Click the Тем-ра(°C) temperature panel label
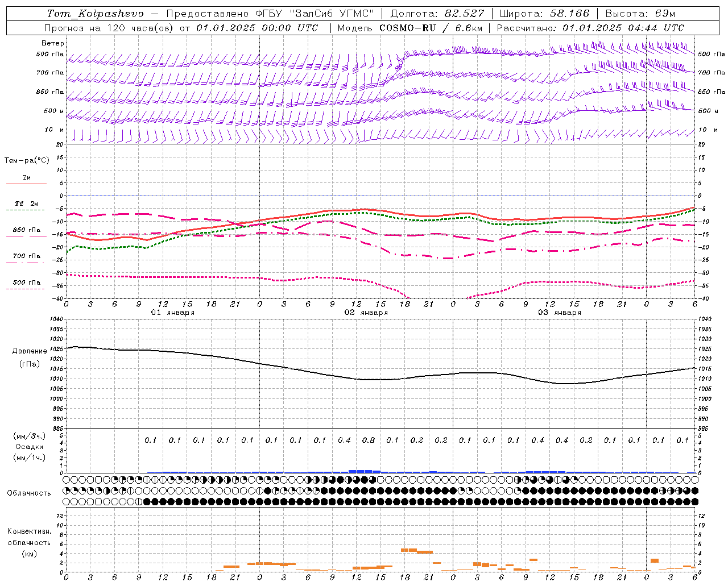728x582 pixels. (27, 161)
